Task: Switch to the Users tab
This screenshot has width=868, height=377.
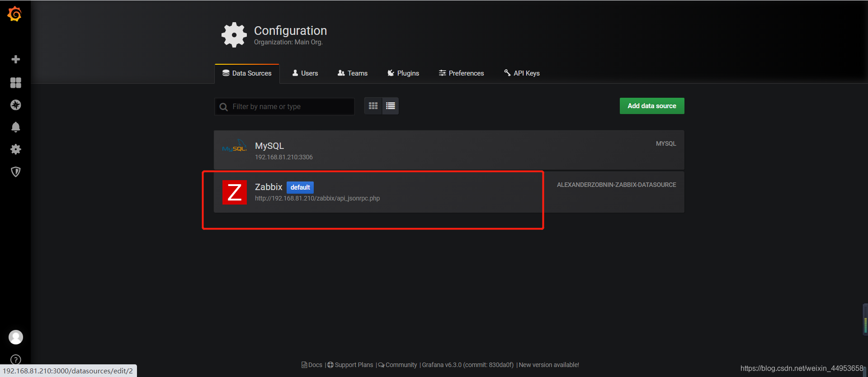Action: [305, 73]
